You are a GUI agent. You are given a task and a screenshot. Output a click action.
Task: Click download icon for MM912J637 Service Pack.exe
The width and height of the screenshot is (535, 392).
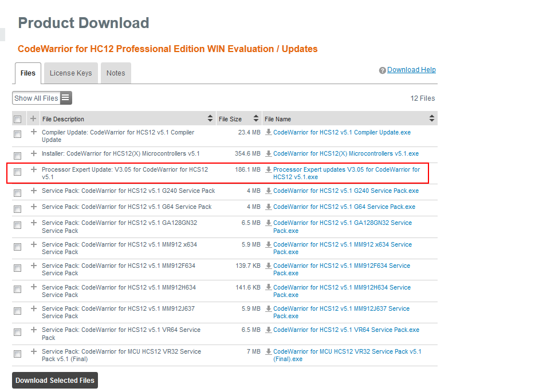(x=269, y=308)
